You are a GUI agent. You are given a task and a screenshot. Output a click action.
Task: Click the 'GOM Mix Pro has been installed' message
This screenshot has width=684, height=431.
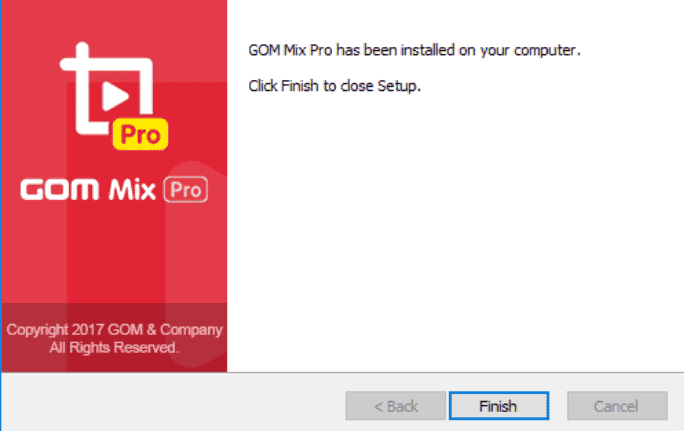click(x=414, y=51)
